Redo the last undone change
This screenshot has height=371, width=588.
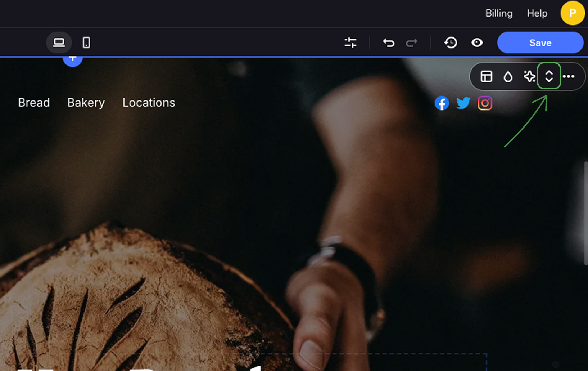click(x=411, y=43)
